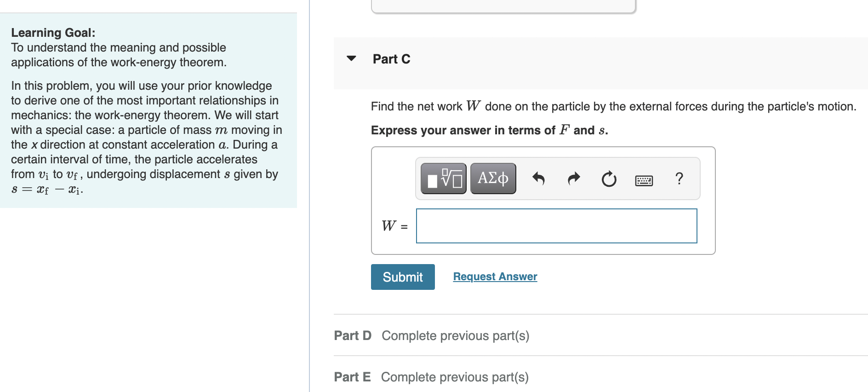Click the vertical divider between panes
Viewport: 868px width, 392px height.
pos(309,196)
